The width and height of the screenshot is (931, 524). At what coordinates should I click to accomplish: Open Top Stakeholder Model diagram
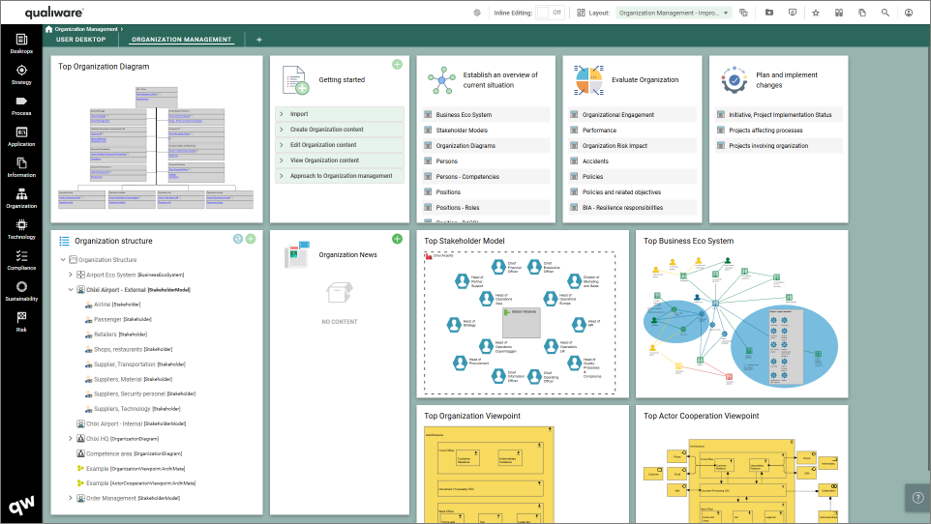pos(520,323)
